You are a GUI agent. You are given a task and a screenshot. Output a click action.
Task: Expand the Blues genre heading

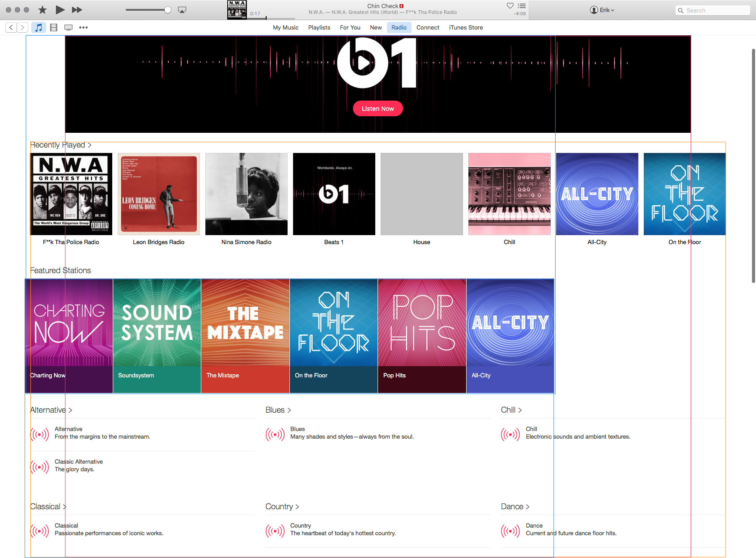coord(278,410)
